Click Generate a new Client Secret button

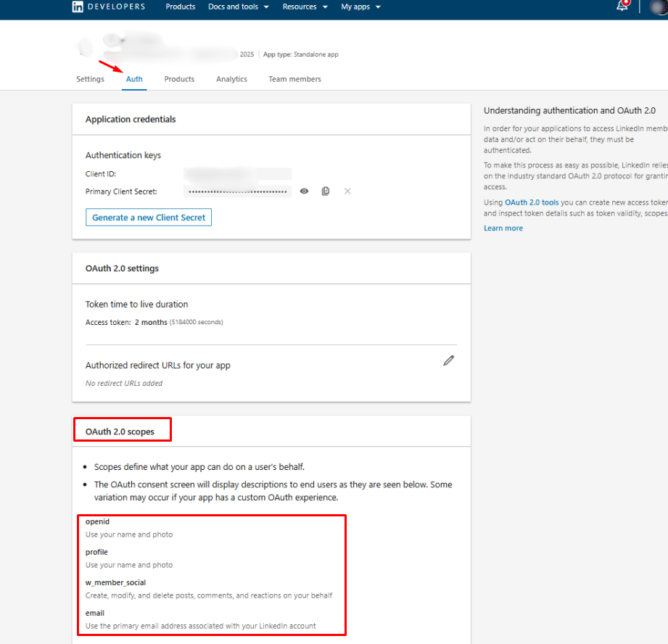(x=149, y=218)
